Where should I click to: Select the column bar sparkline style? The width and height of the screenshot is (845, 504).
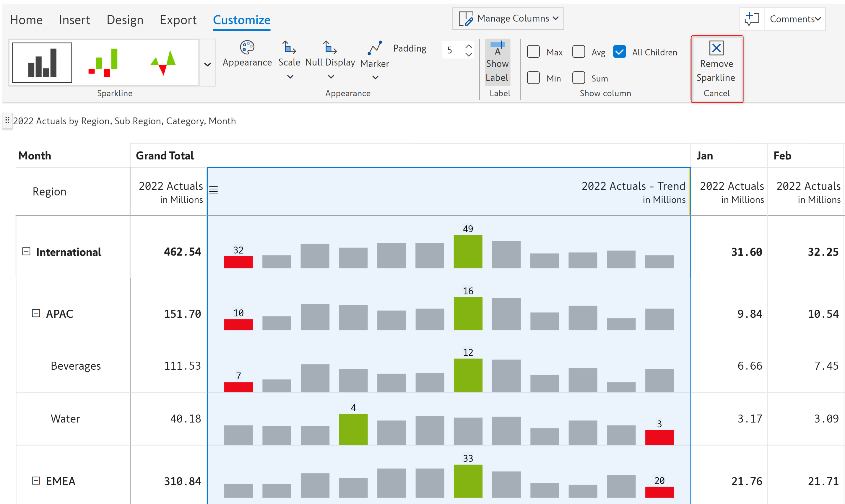42,63
